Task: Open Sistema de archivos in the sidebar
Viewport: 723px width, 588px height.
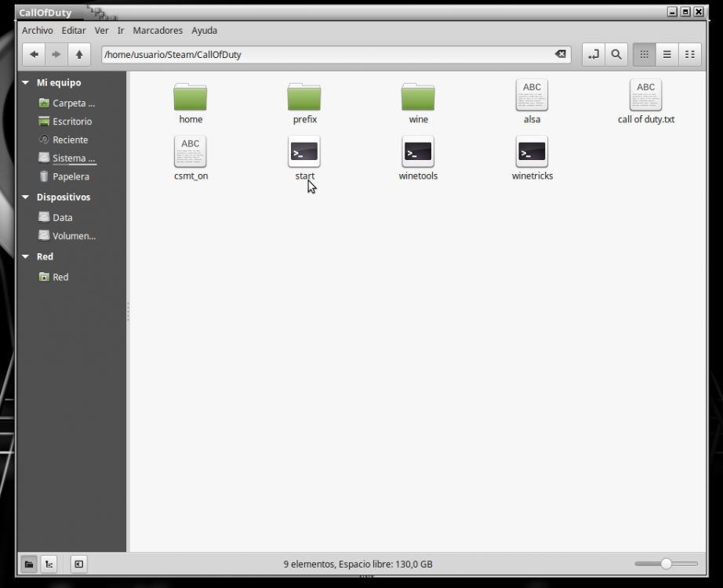Action: coord(67,158)
